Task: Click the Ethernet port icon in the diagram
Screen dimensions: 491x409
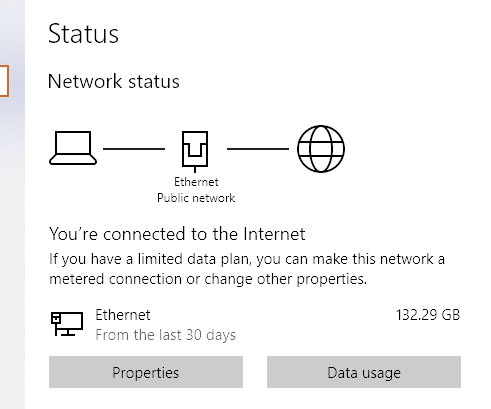Action: [195, 152]
